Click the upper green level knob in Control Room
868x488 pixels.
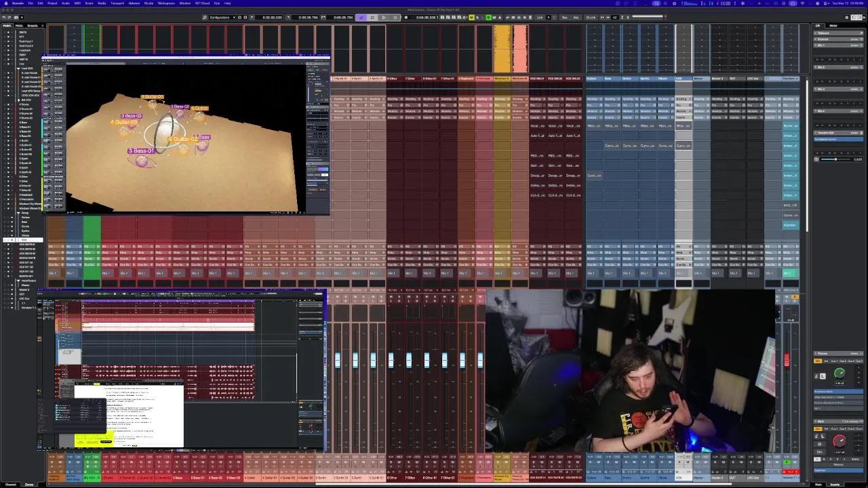tap(840, 373)
